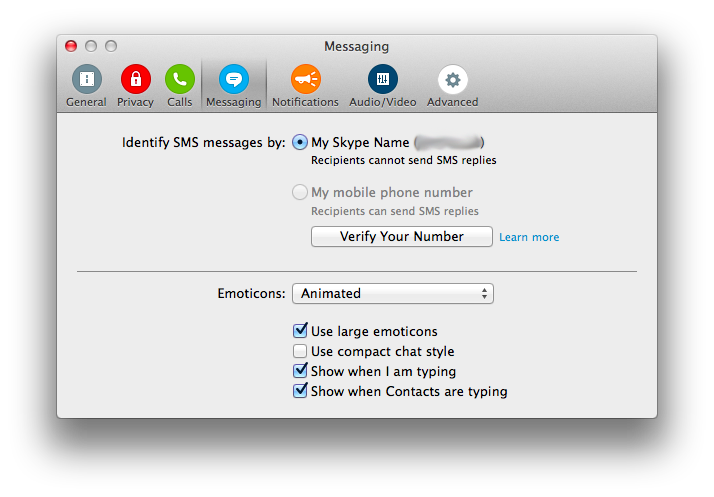Click the Recipients cannot send SMS replies text

pos(403,160)
